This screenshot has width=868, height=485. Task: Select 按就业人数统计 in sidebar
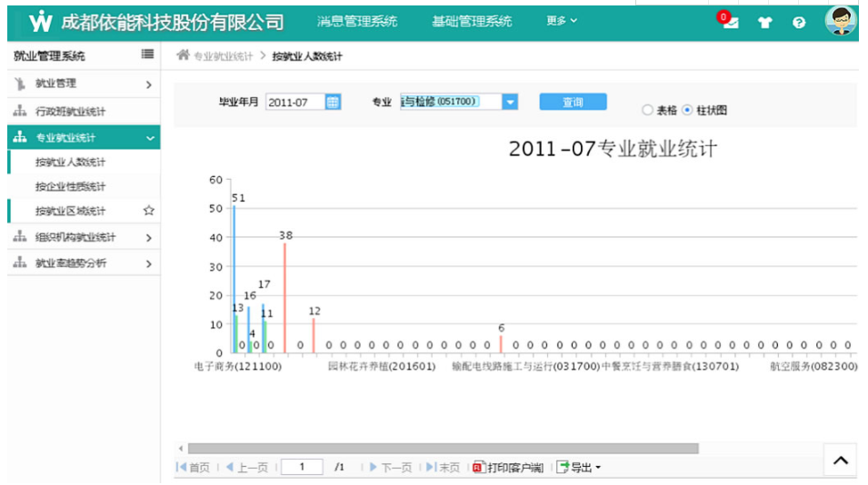click(x=70, y=162)
